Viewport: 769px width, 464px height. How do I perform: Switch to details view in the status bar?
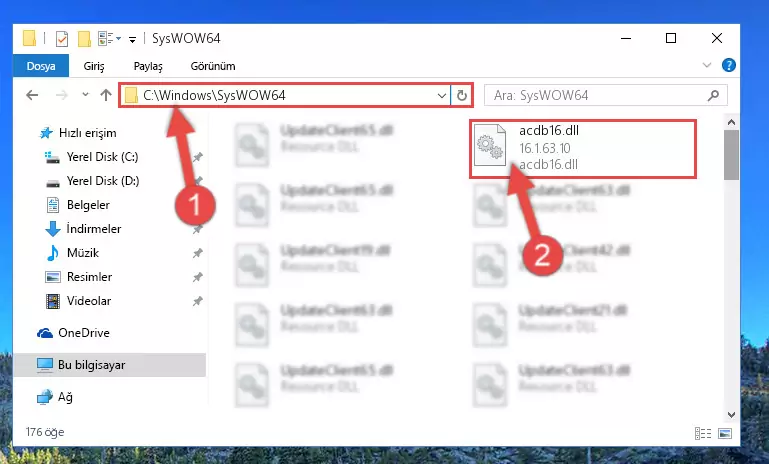tap(703, 433)
